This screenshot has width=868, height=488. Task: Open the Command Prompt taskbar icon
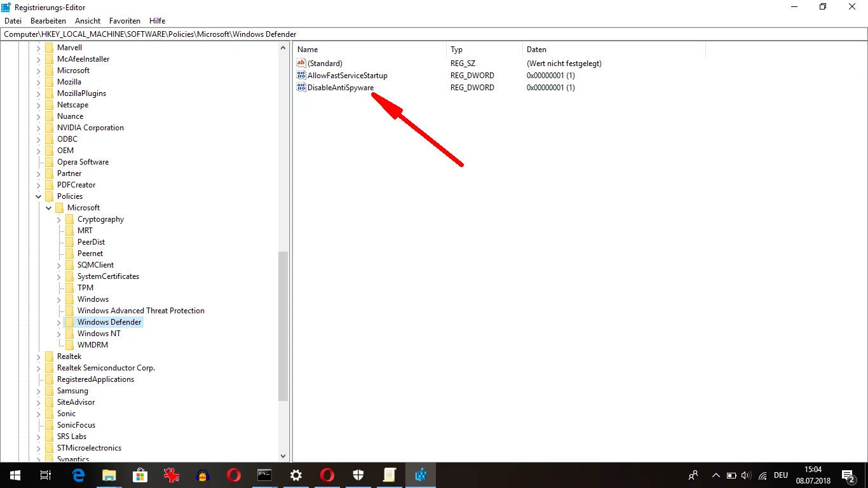265,475
